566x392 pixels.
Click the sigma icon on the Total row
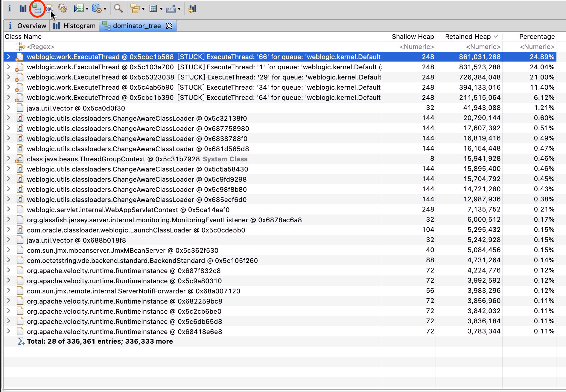21,342
